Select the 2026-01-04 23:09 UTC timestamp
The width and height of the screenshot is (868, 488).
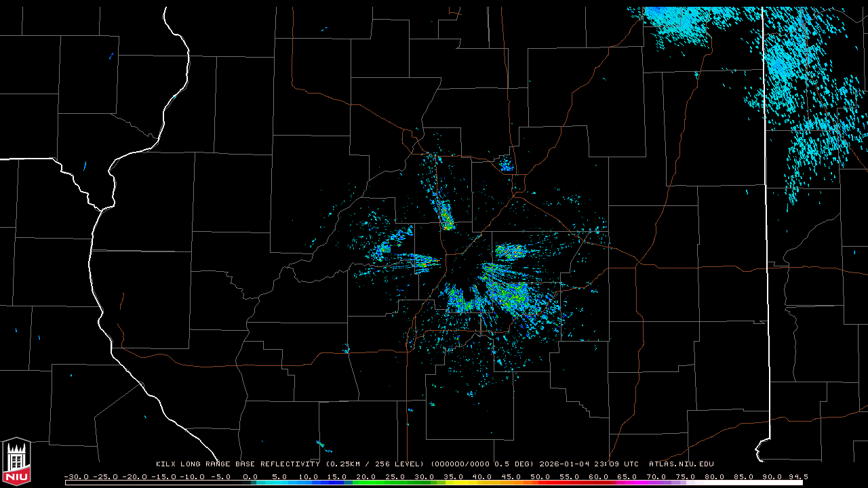[589, 464]
